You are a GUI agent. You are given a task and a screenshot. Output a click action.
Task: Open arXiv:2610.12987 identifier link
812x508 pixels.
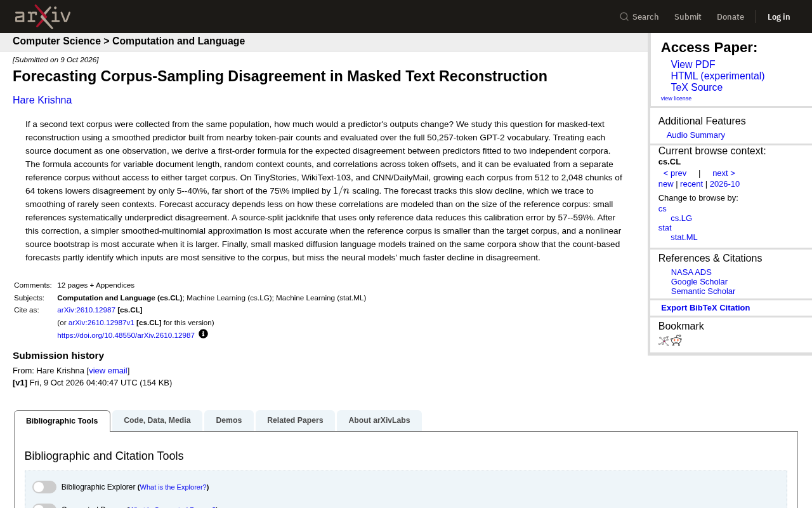pos(86,310)
